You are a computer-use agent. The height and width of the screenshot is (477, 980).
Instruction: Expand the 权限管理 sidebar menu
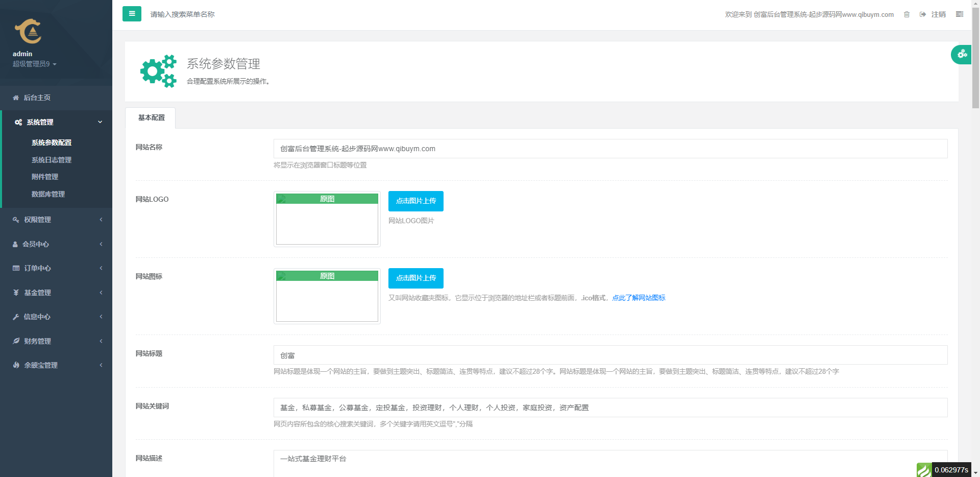pos(56,220)
